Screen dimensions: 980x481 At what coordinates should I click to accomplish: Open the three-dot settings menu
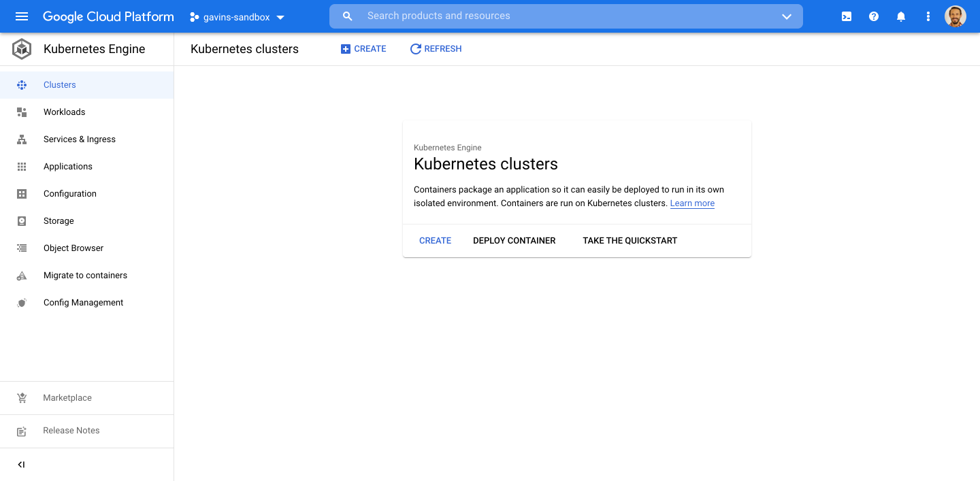928,16
